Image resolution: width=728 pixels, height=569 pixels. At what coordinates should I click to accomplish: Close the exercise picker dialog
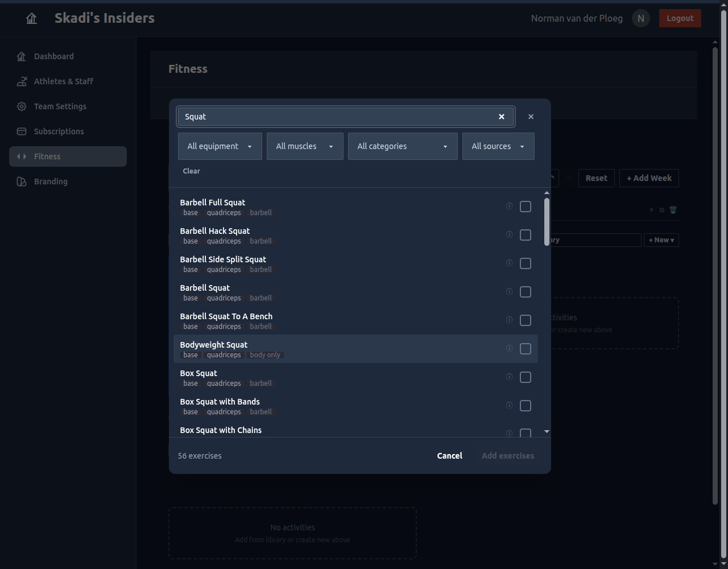tap(531, 117)
